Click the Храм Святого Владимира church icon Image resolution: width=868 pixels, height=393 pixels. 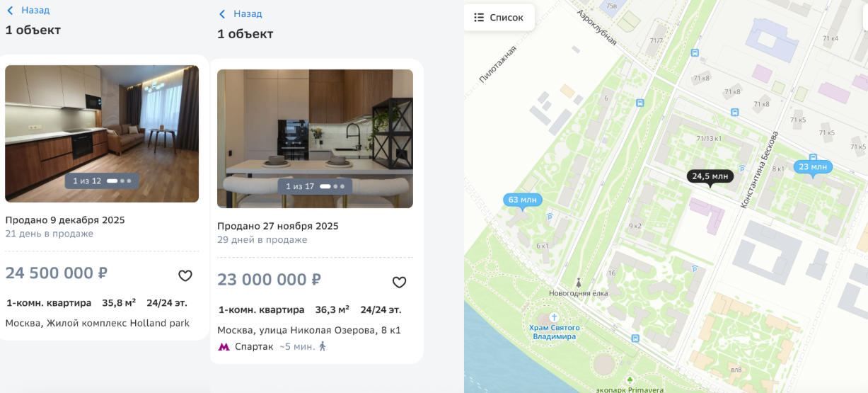click(554, 317)
